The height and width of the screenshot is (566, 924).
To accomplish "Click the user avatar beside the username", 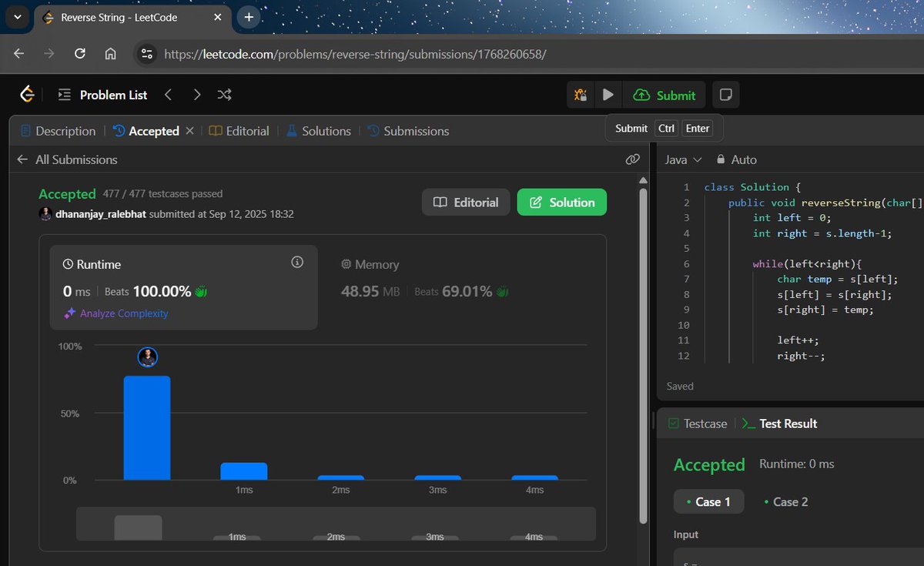I will (45, 214).
